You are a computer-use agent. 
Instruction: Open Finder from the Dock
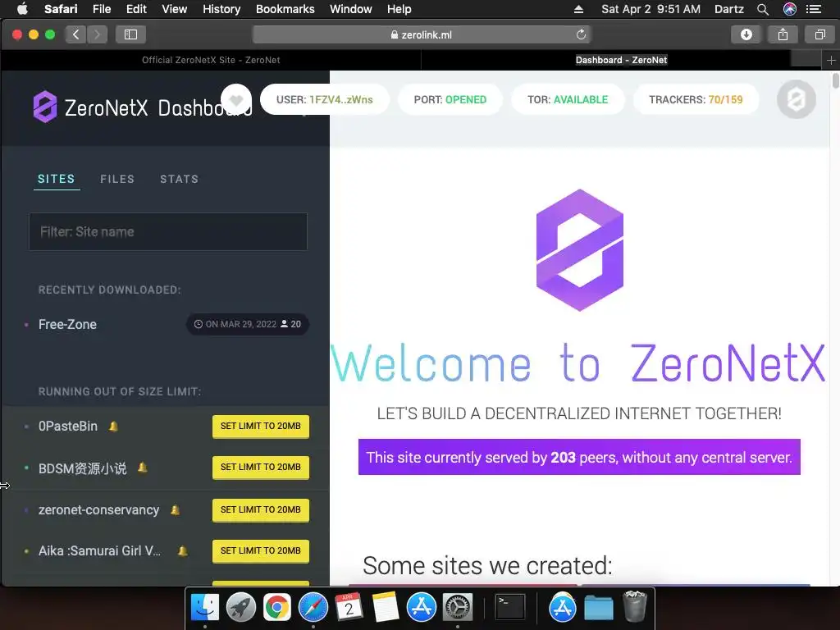pyautogui.click(x=205, y=608)
